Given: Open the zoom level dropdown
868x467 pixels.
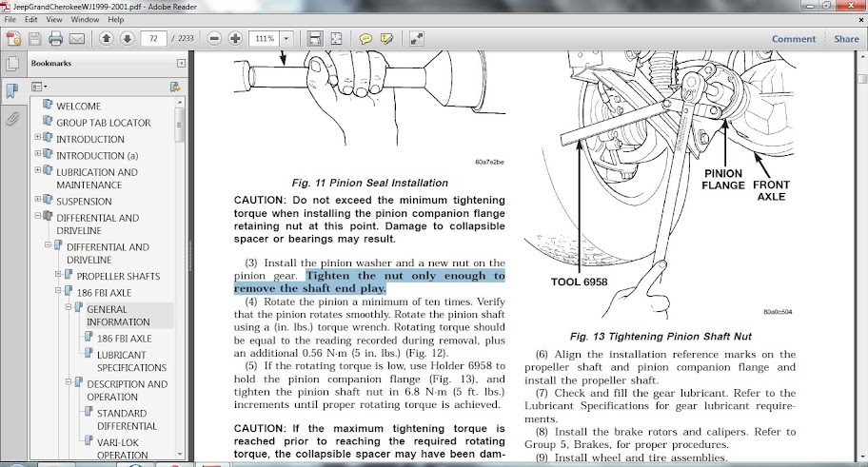Looking at the screenshot, I should tap(286, 39).
